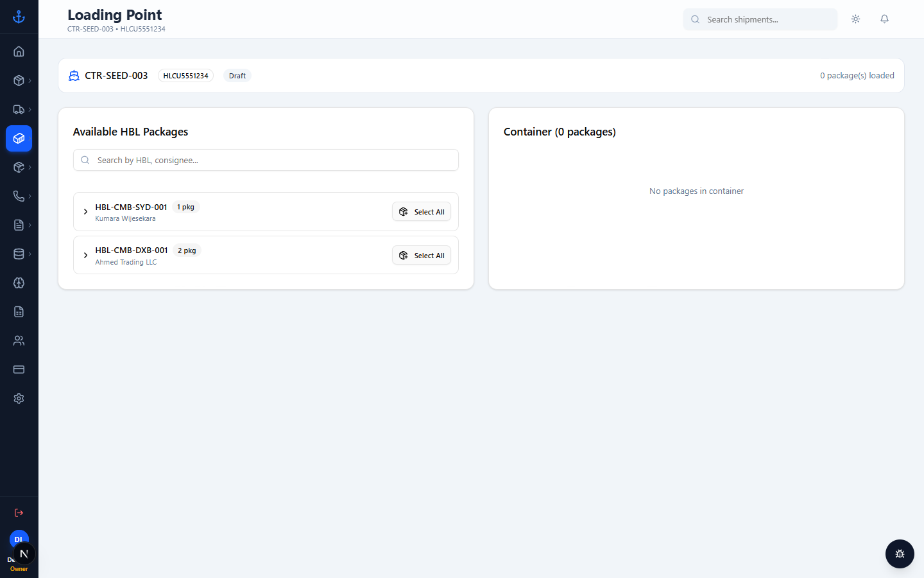Toggle the light theme sun icon
Viewport: 924px width, 578px height.
(855, 19)
